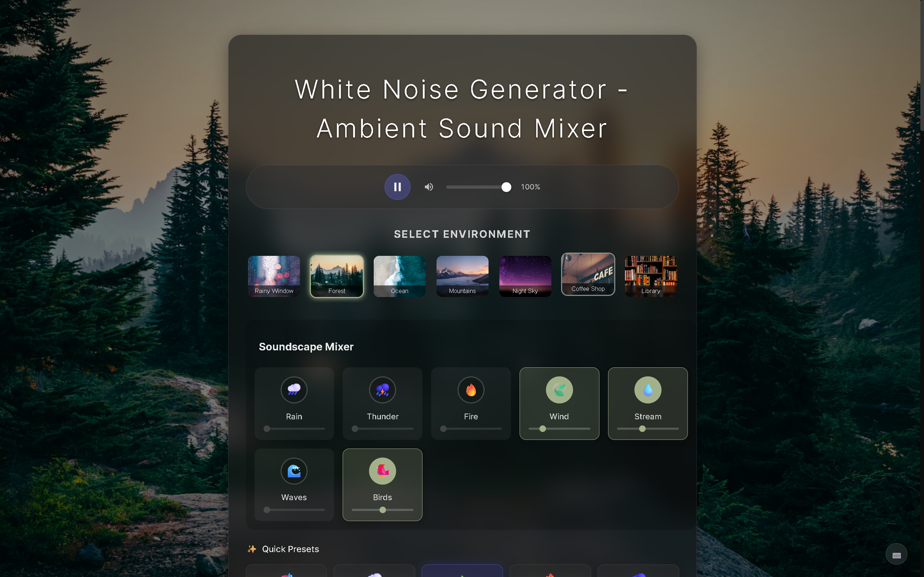Mute audio with the speaker icon

click(429, 187)
